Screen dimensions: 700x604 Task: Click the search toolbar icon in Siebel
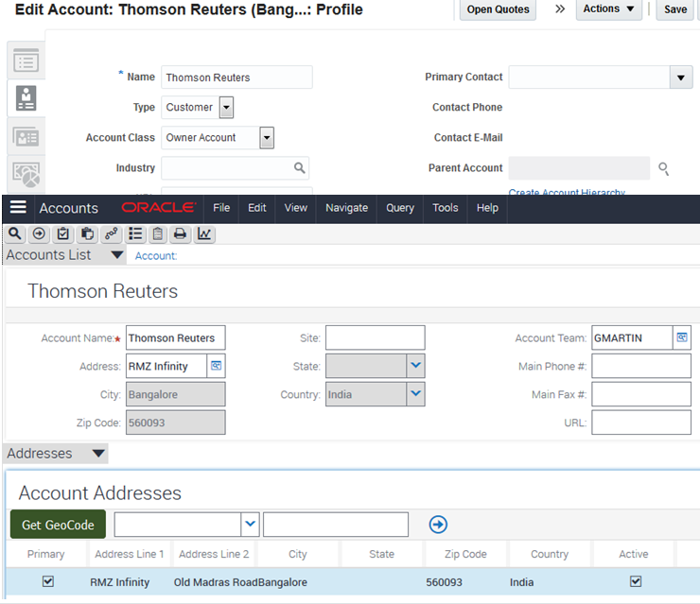[x=15, y=233]
